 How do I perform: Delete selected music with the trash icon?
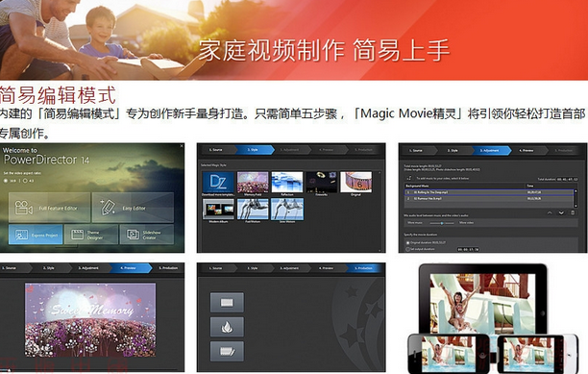pyautogui.click(x=573, y=212)
